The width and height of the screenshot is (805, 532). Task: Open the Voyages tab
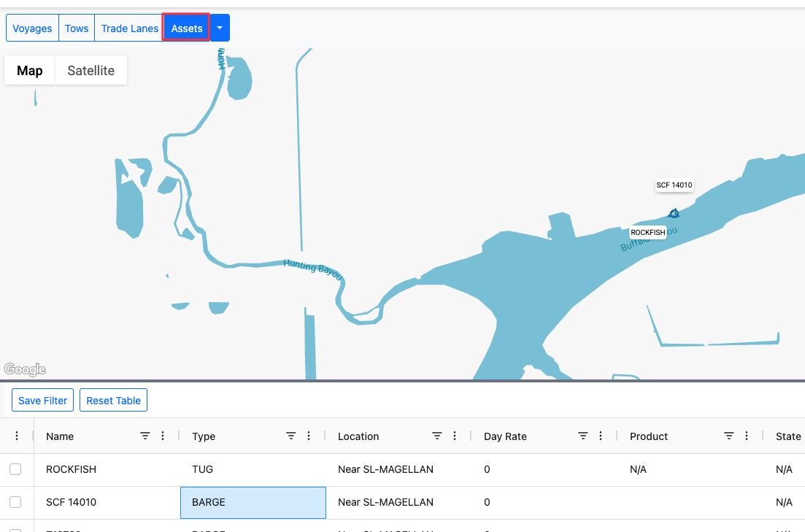tap(32, 28)
